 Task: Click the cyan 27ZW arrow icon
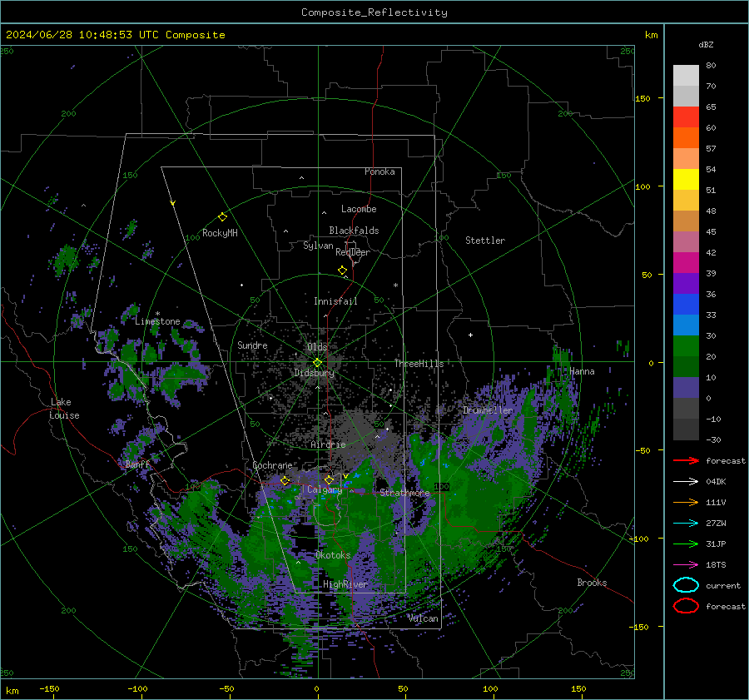click(686, 524)
